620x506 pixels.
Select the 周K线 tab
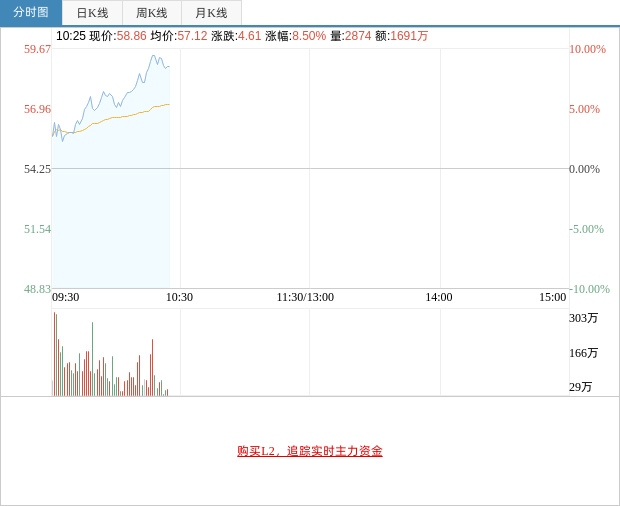point(152,13)
